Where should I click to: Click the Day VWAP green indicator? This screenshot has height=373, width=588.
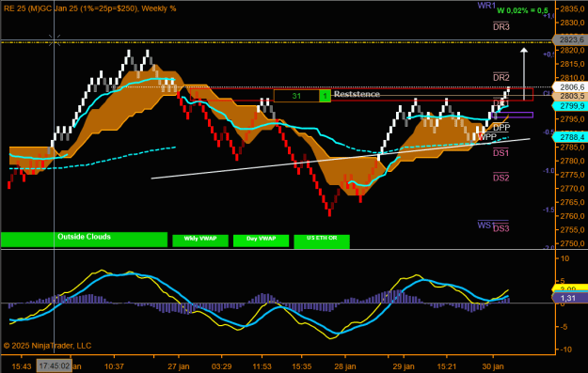[261, 241]
